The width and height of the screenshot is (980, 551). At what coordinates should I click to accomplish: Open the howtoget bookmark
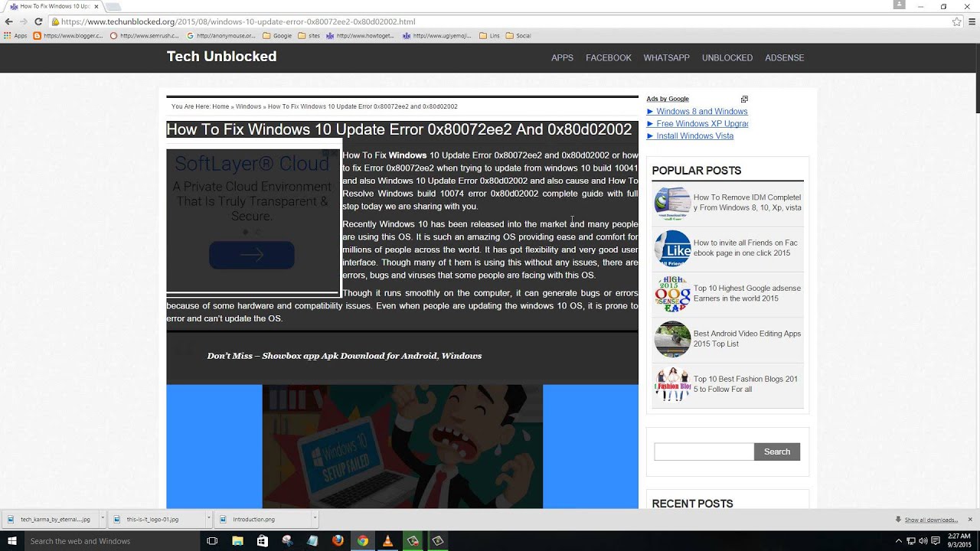tap(360, 36)
